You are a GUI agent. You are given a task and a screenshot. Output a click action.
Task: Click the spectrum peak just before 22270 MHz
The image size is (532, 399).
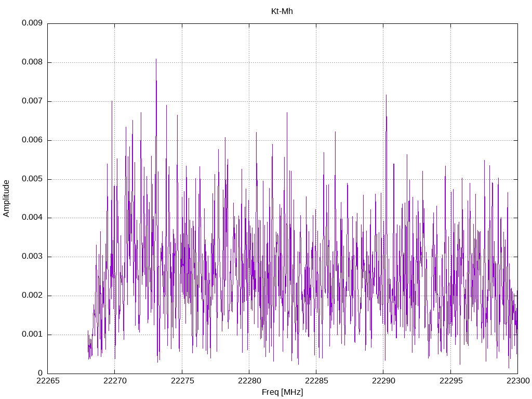coord(112,101)
